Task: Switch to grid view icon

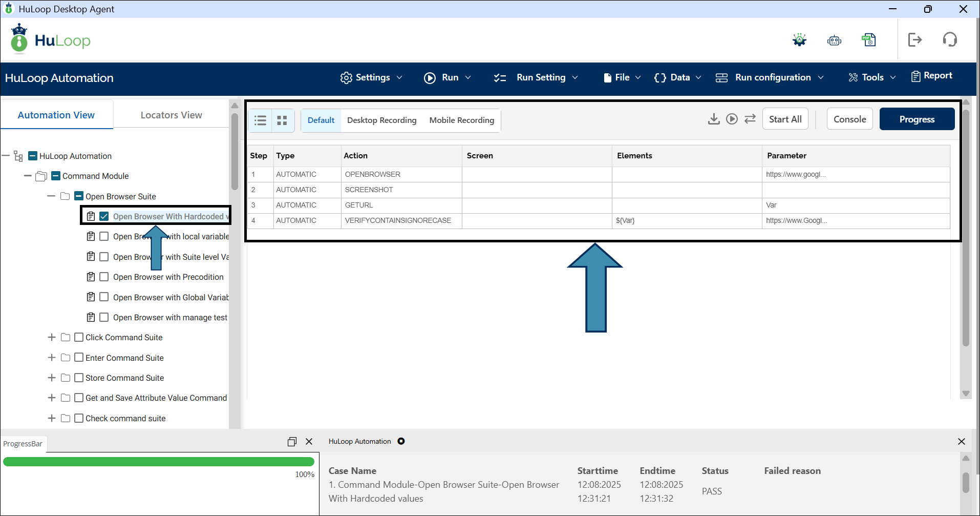Action: pos(282,120)
